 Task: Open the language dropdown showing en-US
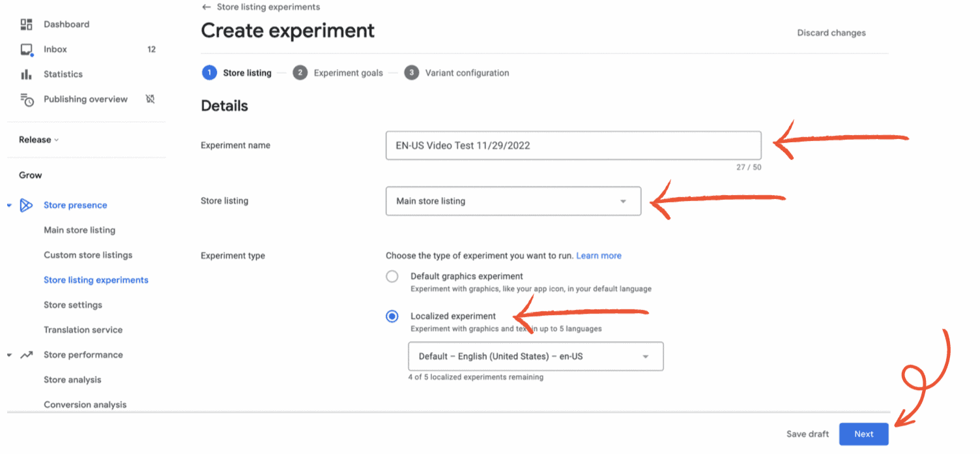pos(535,357)
